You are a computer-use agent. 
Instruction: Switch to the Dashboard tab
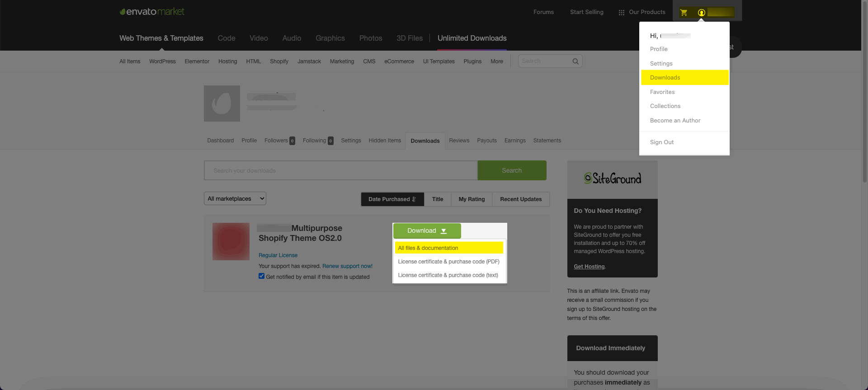221,141
